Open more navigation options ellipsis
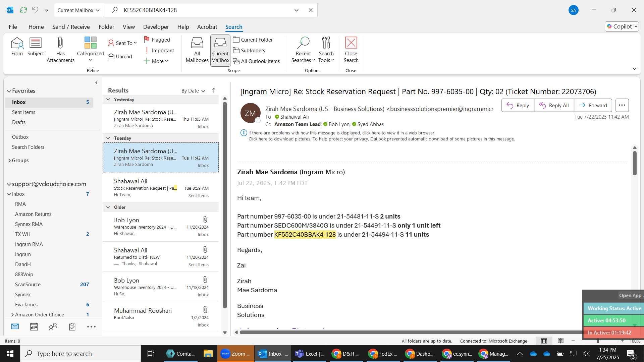The image size is (644, 362). point(91,326)
